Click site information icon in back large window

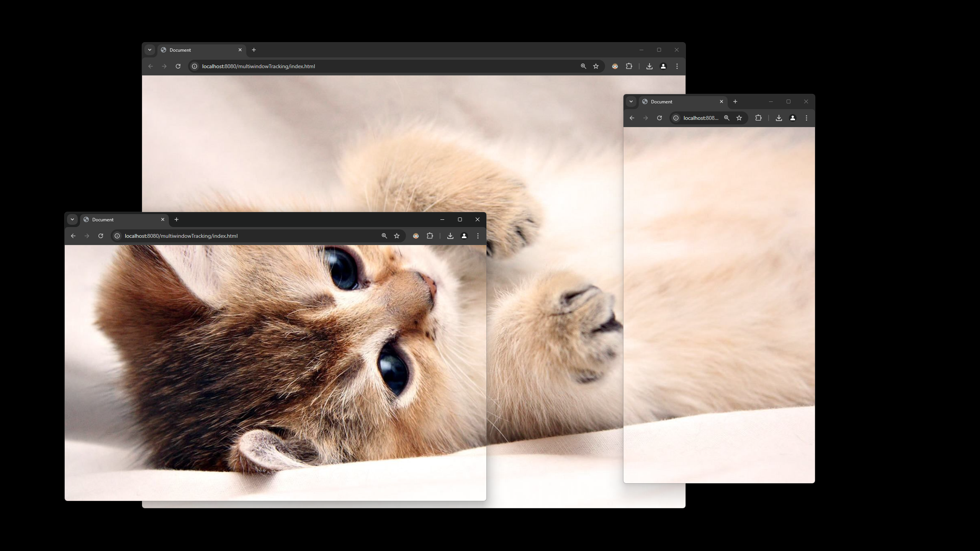point(195,66)
